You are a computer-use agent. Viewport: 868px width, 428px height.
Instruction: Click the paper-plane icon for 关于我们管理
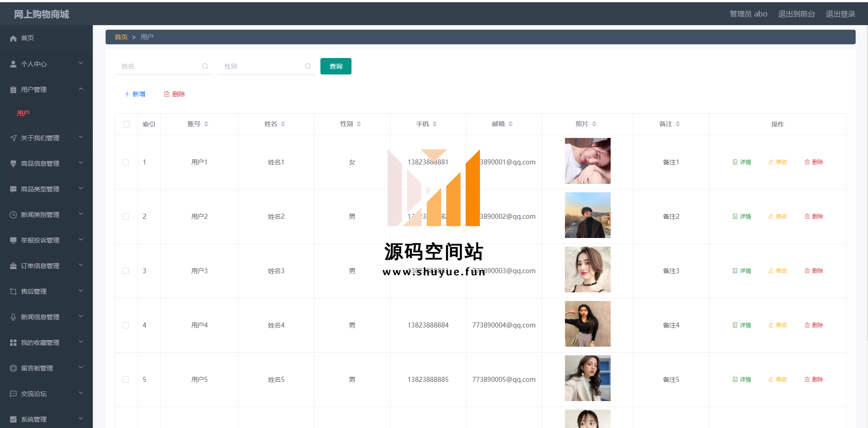tap(13, 138)
